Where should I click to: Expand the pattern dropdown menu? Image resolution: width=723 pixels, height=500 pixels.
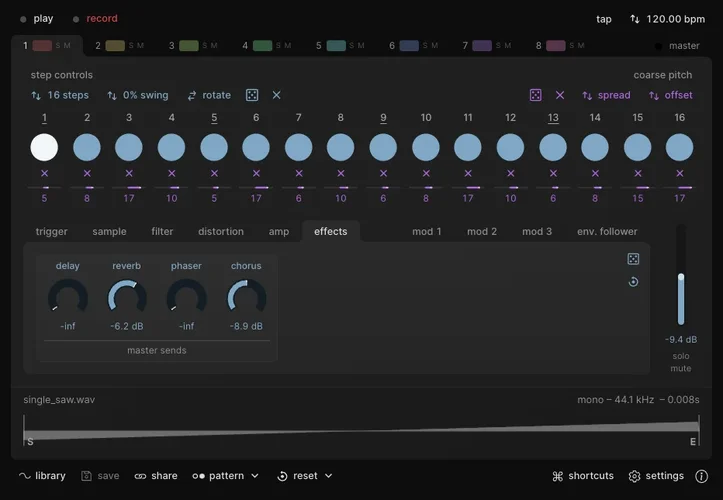[x=226, y=476]
